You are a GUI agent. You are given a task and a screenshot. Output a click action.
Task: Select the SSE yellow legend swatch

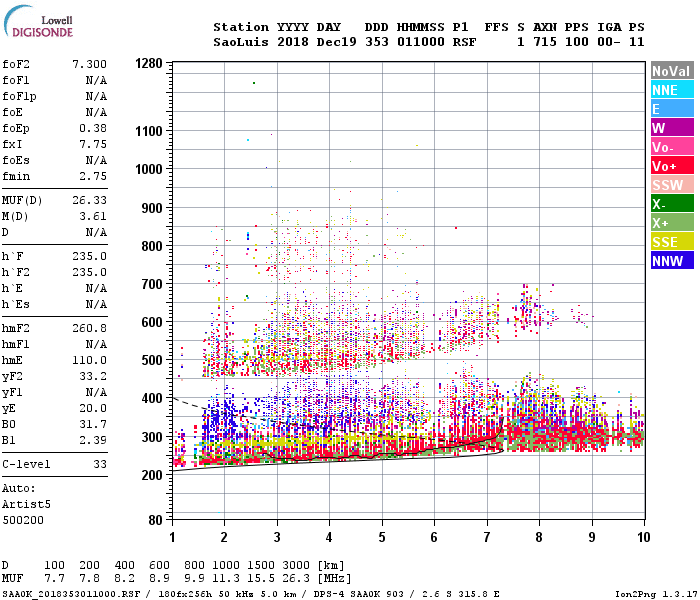point(672,242)
